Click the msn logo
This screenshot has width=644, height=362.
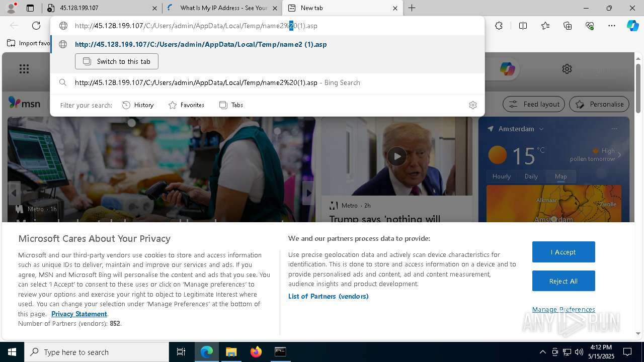[x=25, y=103]
